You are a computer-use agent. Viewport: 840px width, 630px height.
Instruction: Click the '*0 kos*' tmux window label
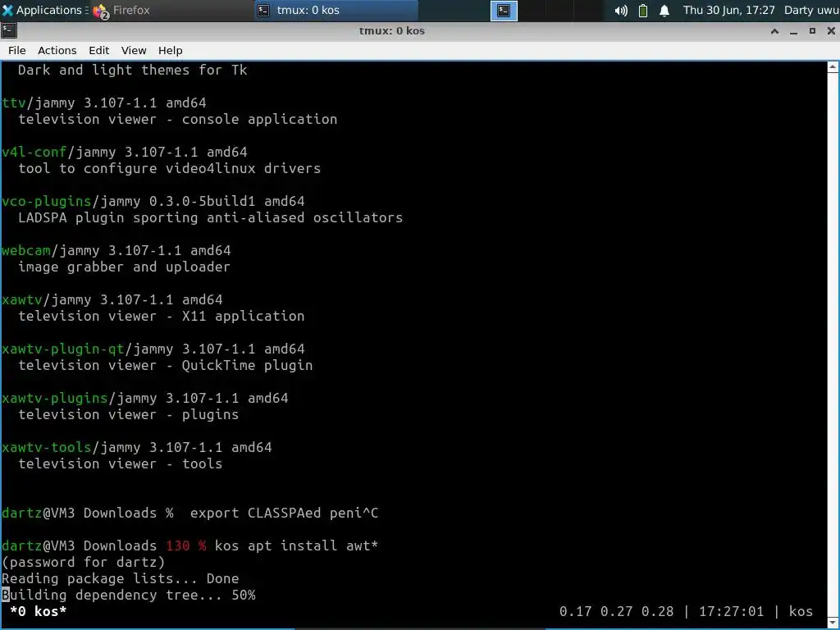point(38,611)
